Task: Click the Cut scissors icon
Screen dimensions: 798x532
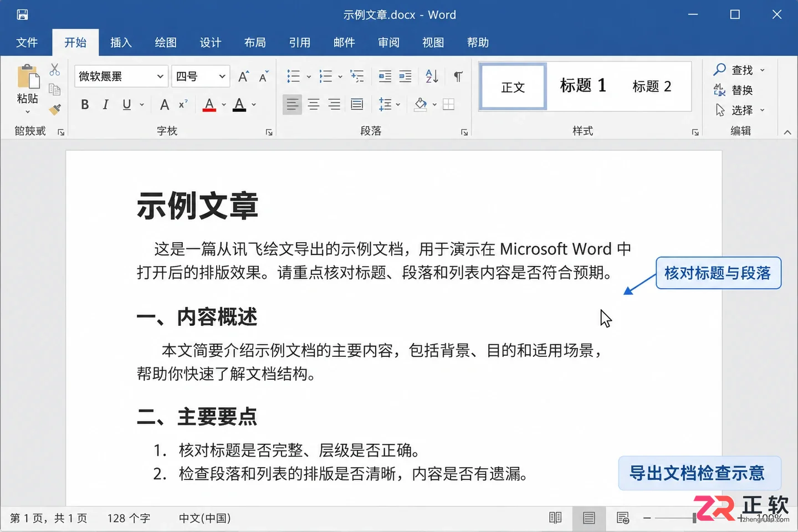Action: 54,70
